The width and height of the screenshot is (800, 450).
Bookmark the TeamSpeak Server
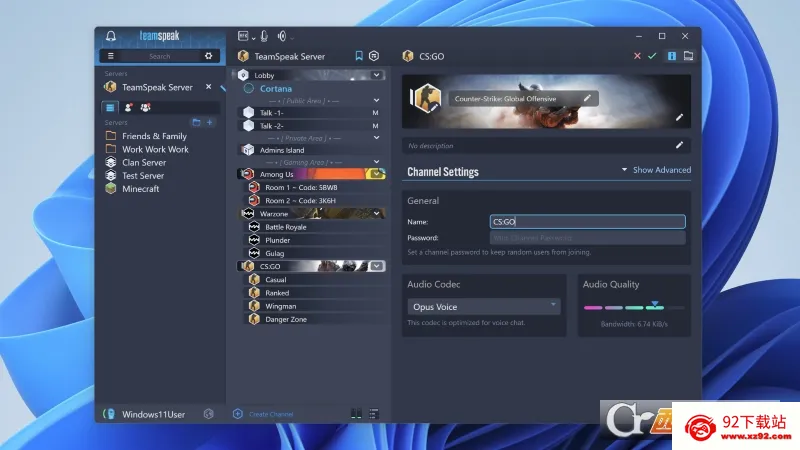click(359, 56)
